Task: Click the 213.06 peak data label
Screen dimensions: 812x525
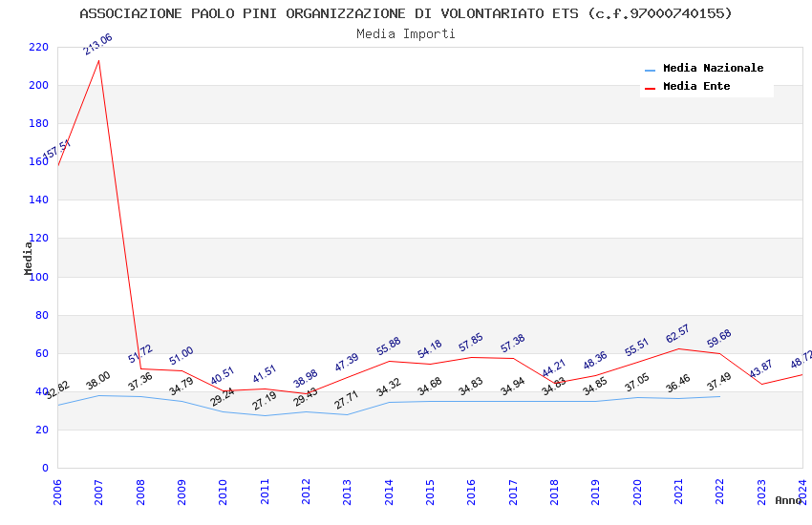Action: point(97,45)
